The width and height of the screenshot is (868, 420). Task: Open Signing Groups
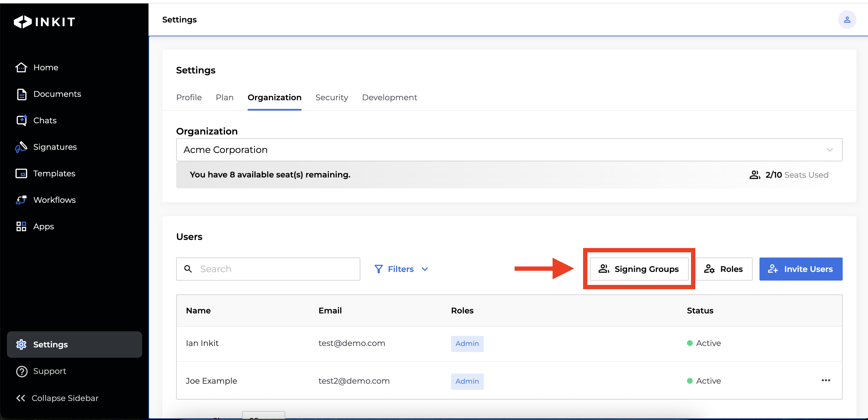pos(639,269)
